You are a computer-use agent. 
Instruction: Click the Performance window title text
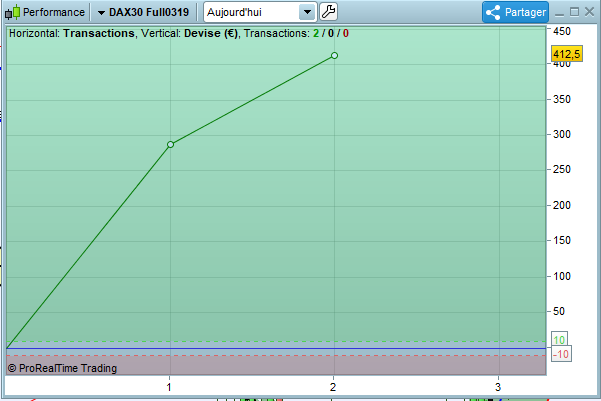(x=54, y=12)
